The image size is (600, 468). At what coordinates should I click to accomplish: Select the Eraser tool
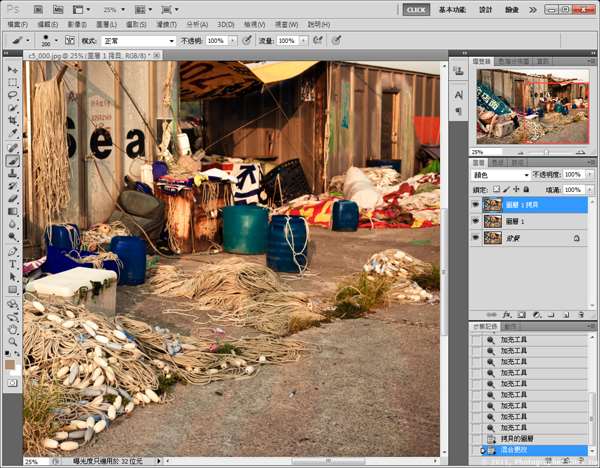13,199
